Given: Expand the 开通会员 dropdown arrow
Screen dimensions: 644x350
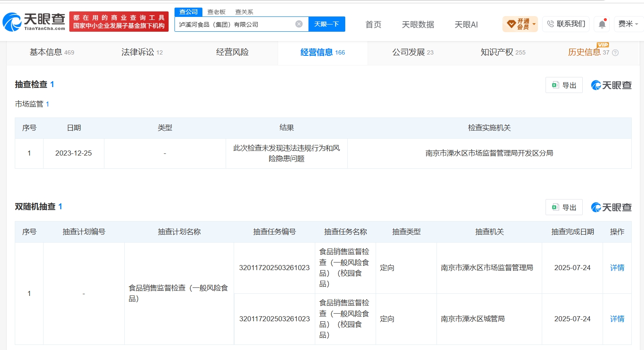Looking at the screenshot, I should (x=534, y=24).
